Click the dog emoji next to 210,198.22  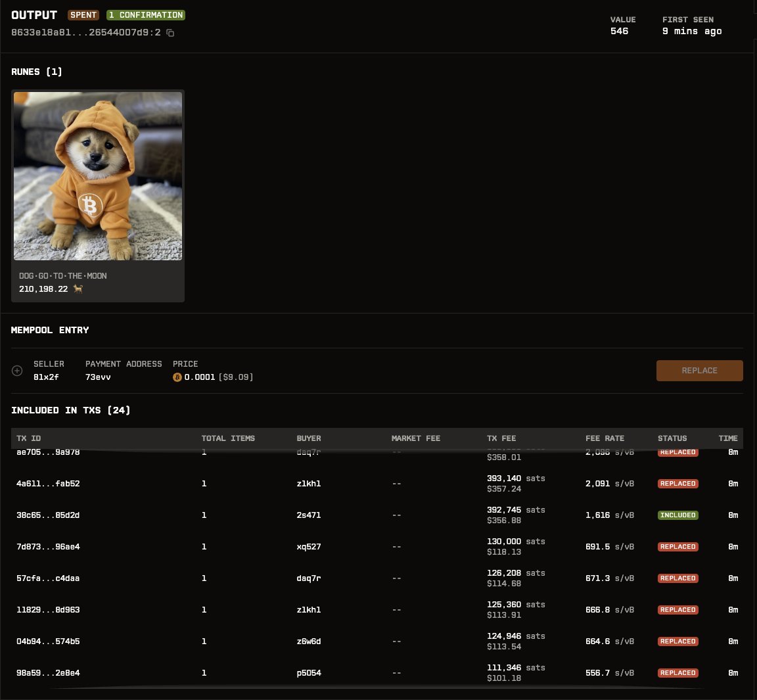[78, 289]
